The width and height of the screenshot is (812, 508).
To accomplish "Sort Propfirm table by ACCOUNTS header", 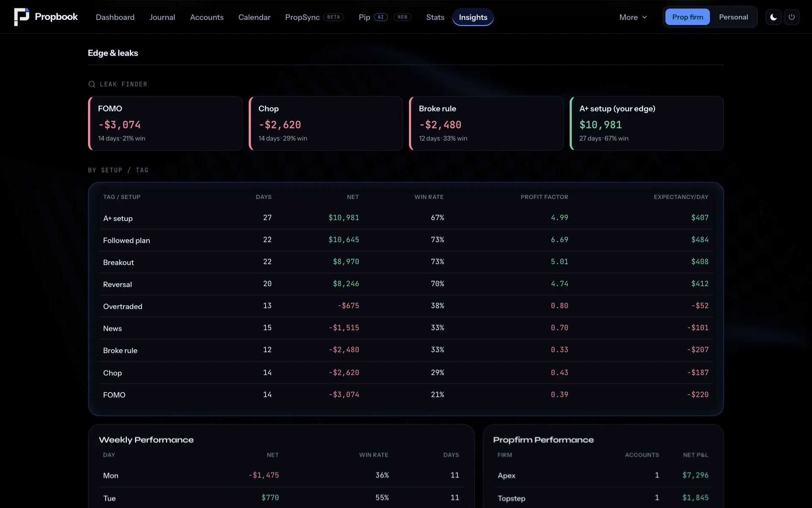I will click(642, 455).
